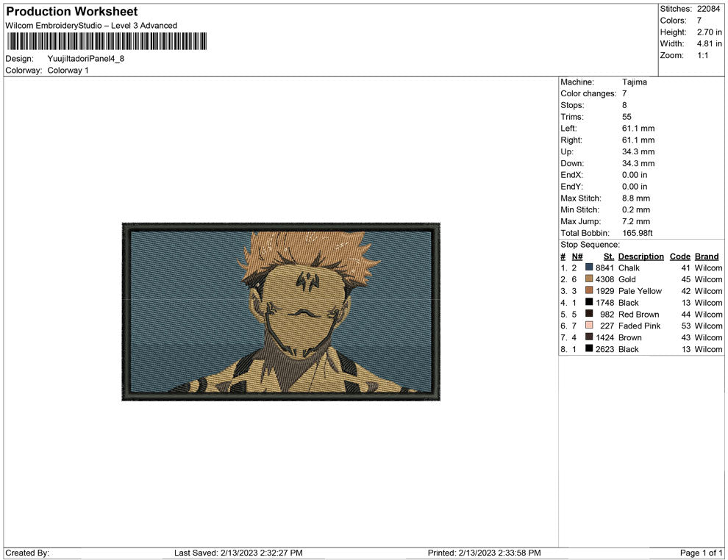728x560 pixels.
Task: Click the Wilcom EmbroideryStudio subtitle text
Action: (x=91, y=26)
